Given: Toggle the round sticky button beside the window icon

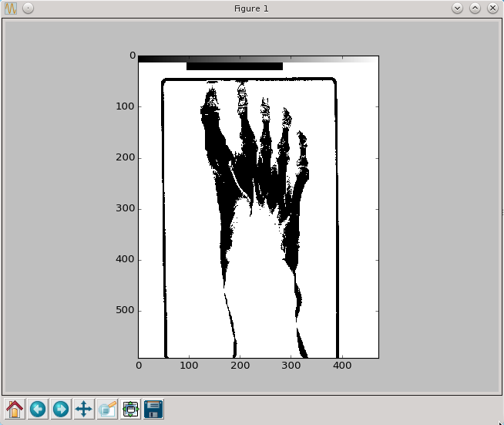Looking at the screenshot, I should tap(28, 8).
